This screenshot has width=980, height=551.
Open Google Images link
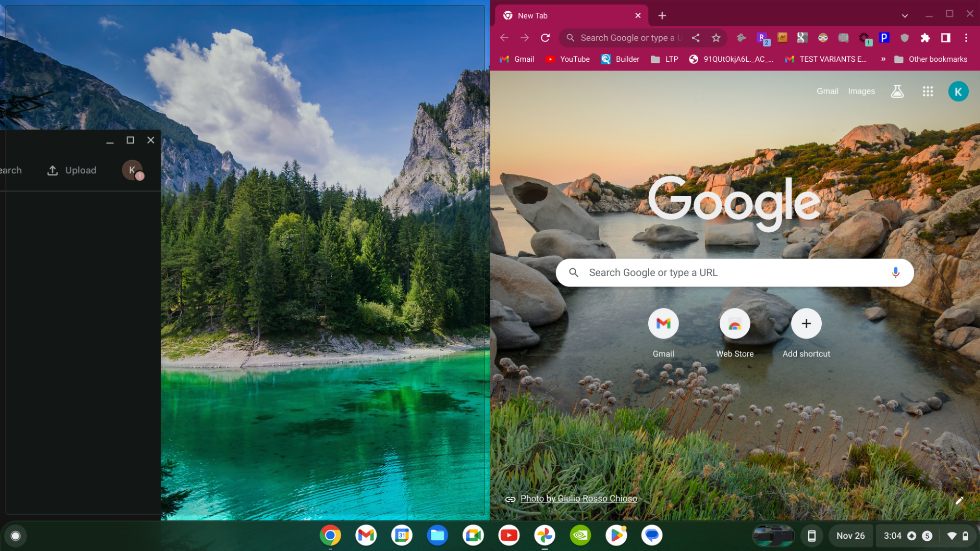click(x=861, y=91)
